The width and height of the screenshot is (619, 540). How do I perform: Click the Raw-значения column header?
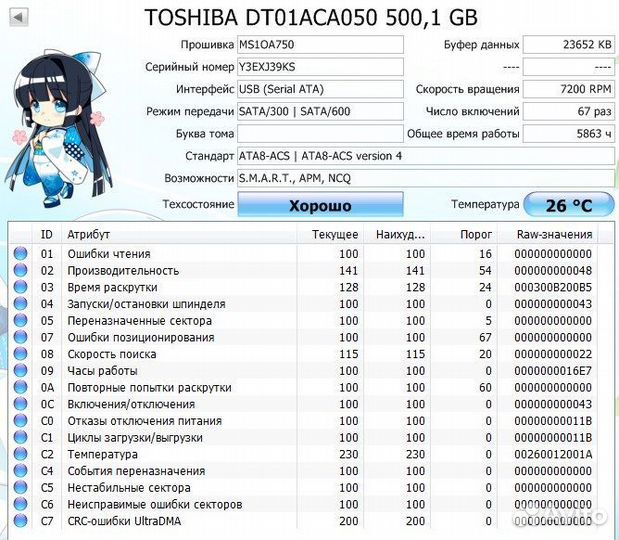(554, 234)
